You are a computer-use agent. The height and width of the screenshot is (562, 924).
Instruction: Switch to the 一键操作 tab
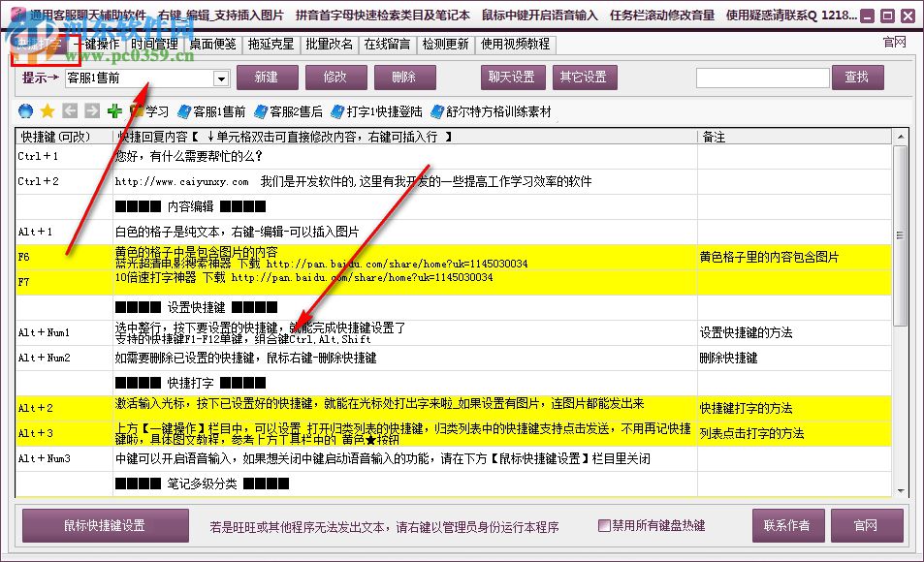coord(97,44)
